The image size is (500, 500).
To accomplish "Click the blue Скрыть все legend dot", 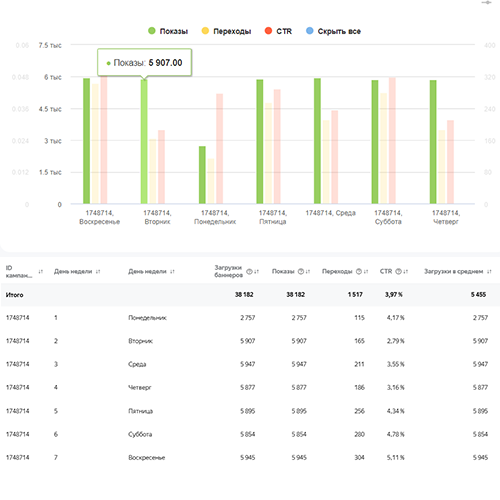I will [310, 31].
